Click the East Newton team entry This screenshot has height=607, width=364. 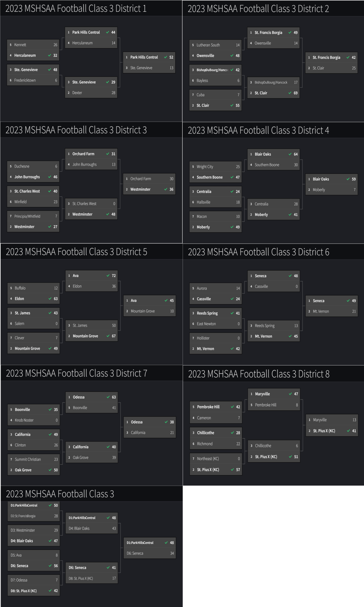215,324
